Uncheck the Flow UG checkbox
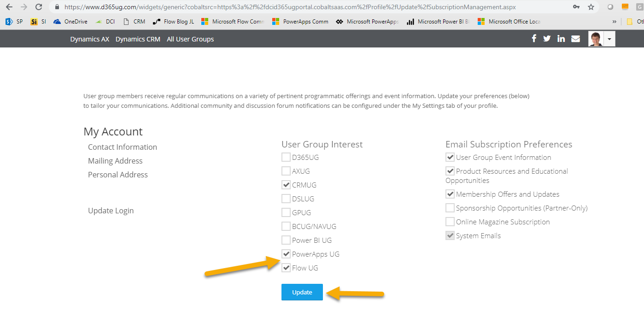The image size is (644, 311). point(286,268)
